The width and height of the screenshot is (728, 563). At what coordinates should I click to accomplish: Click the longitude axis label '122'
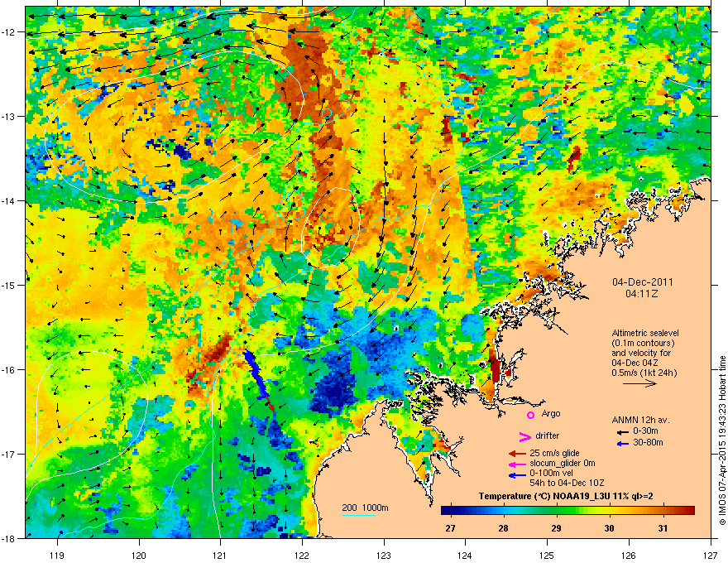pyautogui.click(x=302, y=555)
